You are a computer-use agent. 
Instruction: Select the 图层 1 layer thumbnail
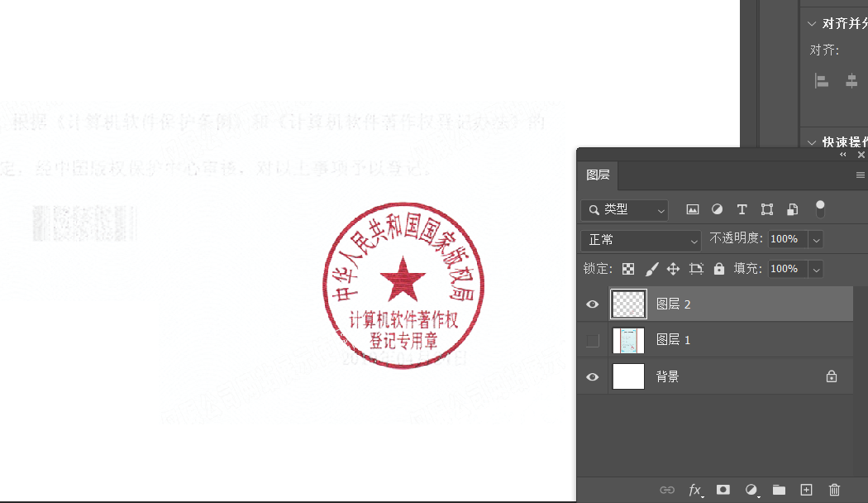[x=628, y=340]
